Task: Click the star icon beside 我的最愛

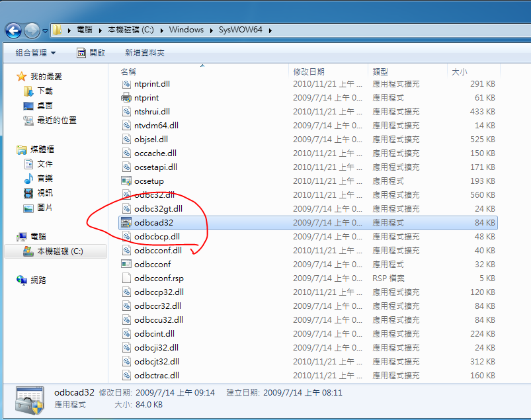Action: pyautogui.click(x=22, y=77)
